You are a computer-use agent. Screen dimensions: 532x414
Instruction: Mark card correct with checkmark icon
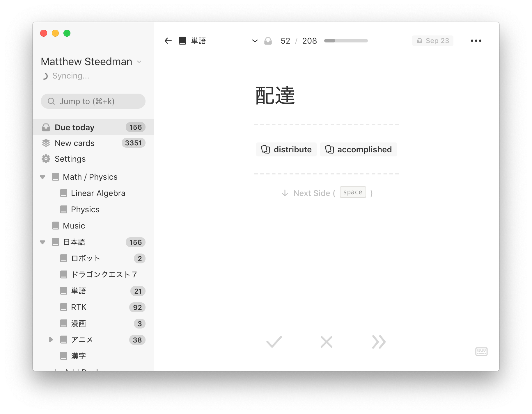274,342
